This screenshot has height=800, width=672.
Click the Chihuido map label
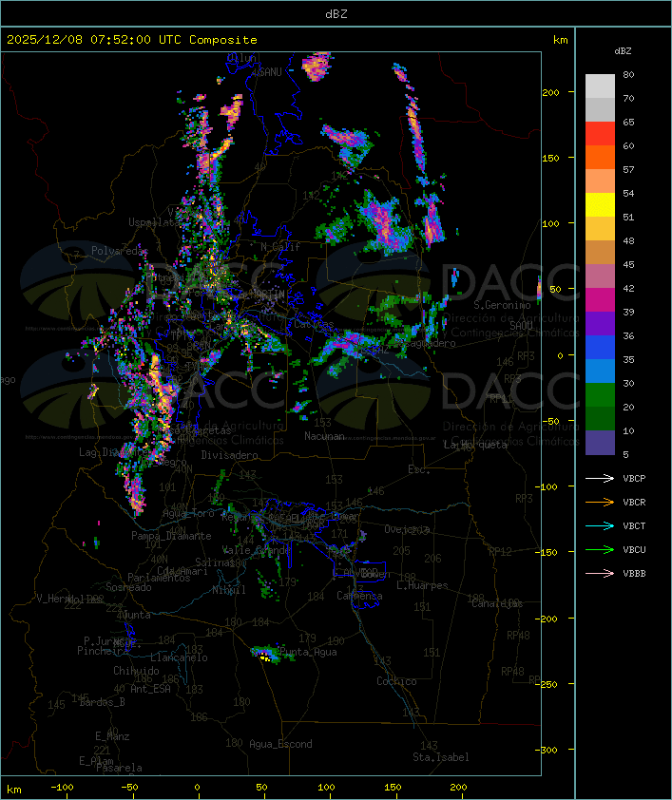click(136, 671)
